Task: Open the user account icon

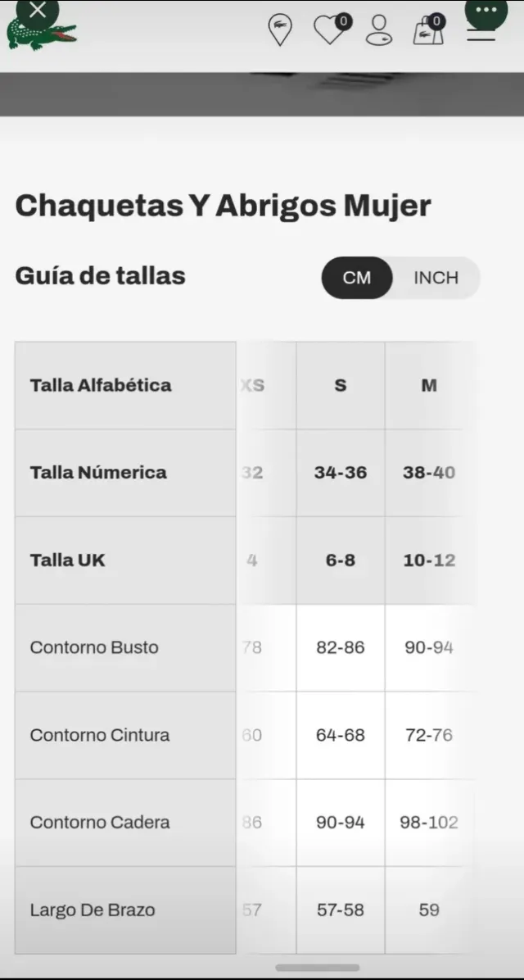Action: [378, 29]
